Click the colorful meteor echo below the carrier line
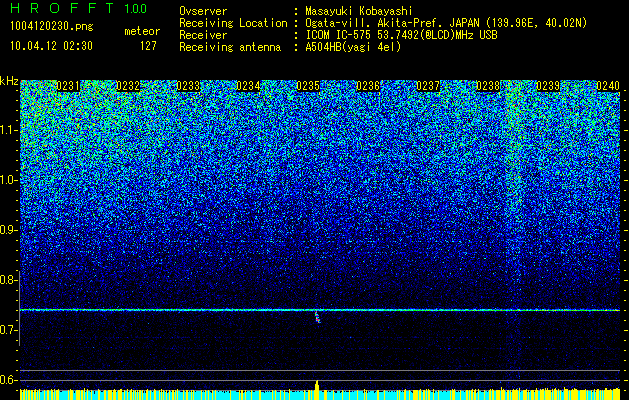This screenshot has height=400, width=629. click(x=317, y=317)
